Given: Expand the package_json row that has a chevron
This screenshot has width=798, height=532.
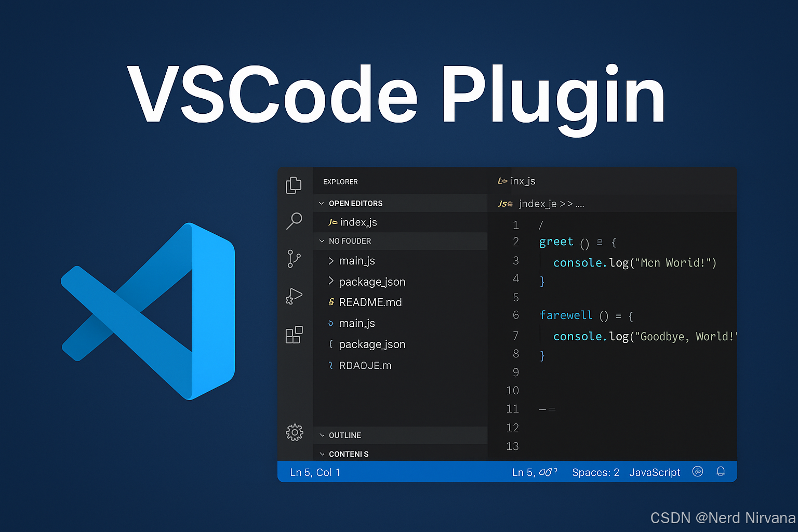Looking at the screenshot, I should tap(331, 281).
